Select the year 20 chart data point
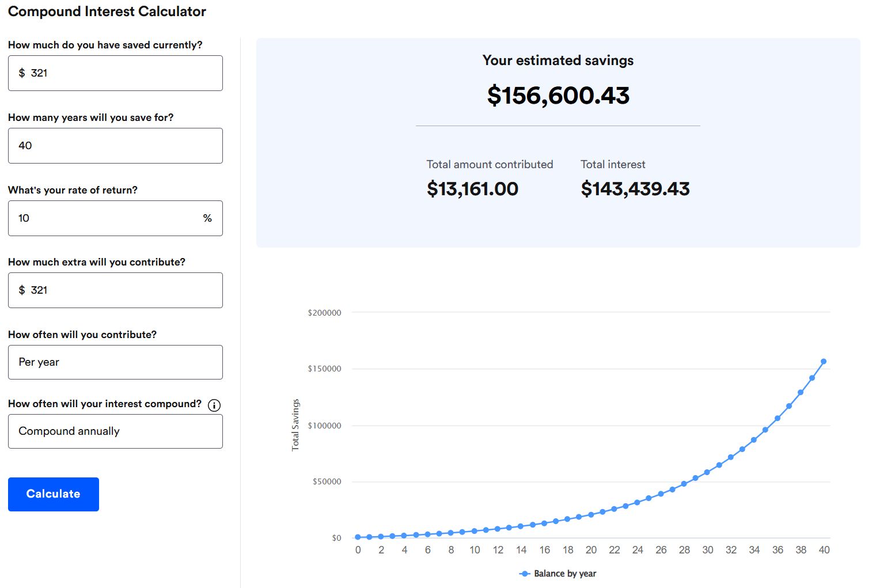 coord(591,515)
